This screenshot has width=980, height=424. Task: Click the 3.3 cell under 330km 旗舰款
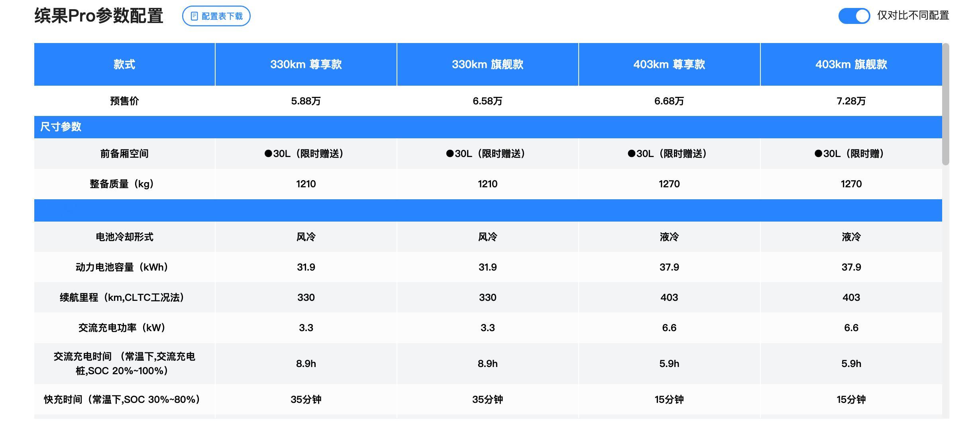tap(487, 328)
